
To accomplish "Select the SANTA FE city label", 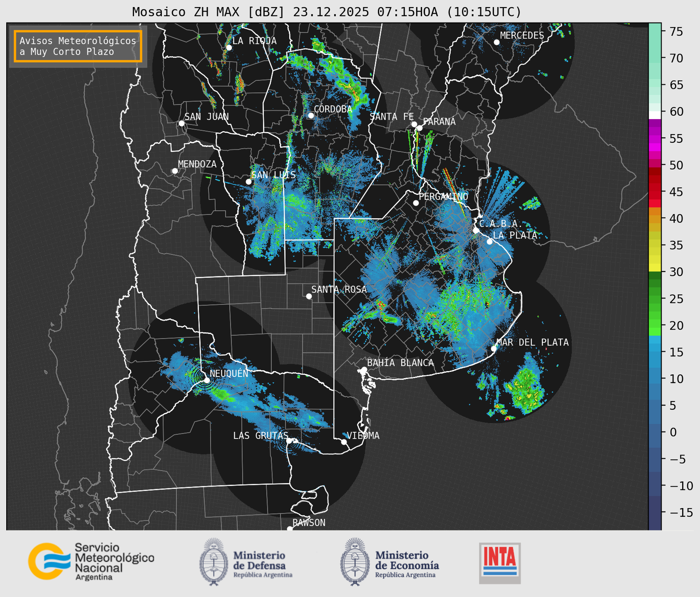I will (392, 117).
